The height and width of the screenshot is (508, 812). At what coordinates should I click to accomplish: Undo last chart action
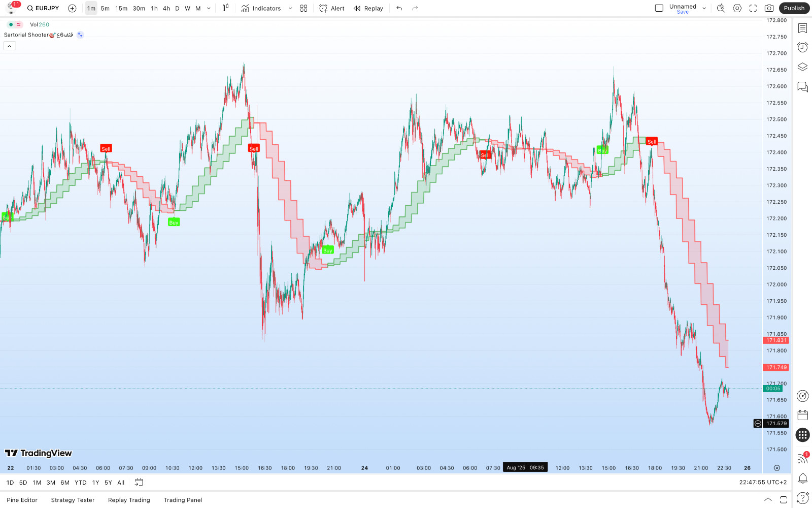pos(399,8)
